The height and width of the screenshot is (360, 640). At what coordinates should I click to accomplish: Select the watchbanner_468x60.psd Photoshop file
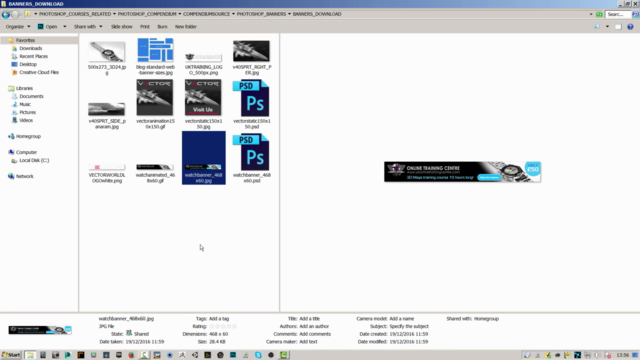pos(251,158)
